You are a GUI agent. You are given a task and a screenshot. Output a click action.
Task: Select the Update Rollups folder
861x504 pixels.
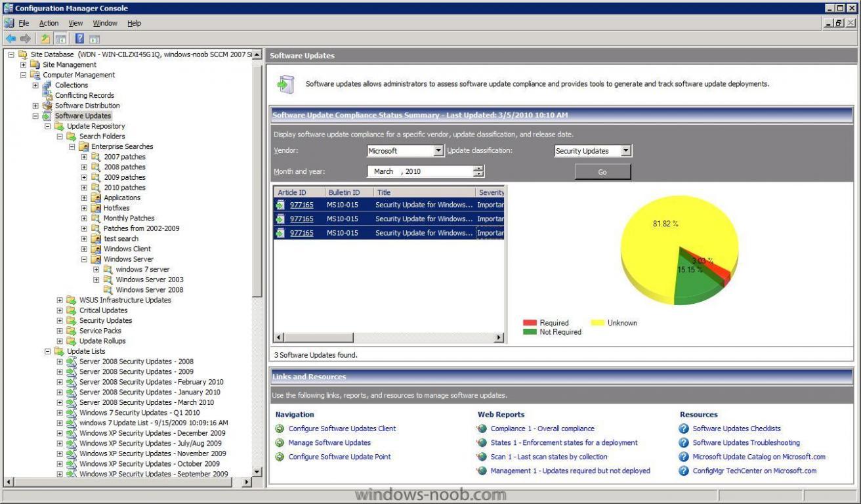tap(102, 341)
